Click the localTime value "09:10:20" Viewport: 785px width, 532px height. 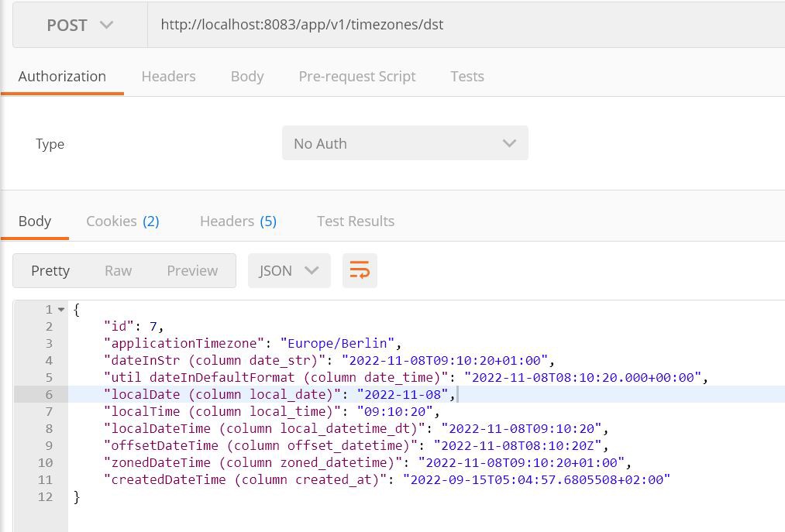pyautogui.click(x=394, y=411)
